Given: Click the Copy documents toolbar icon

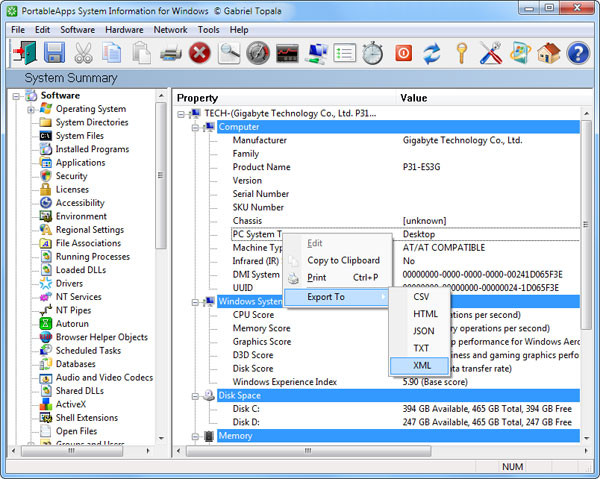Looking at the screenshot, I should coord(111,52).
